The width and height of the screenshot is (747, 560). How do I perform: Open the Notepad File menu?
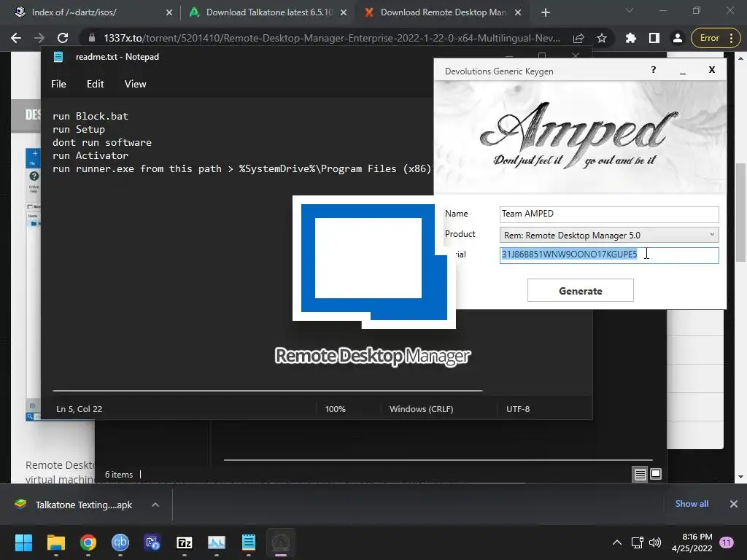58,84
